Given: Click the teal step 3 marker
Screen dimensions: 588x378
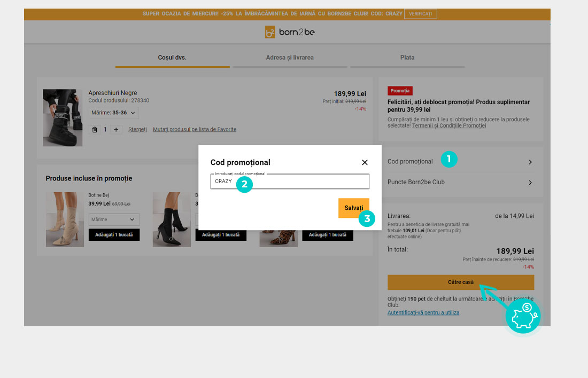Looking at the screenshot, I should [367, 219].
